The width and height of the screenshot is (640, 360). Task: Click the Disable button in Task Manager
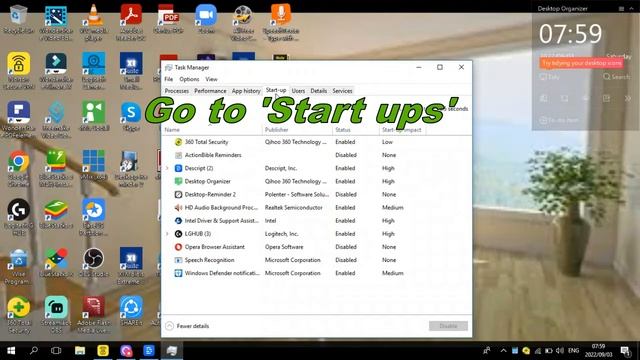click(x=448, y=326)
